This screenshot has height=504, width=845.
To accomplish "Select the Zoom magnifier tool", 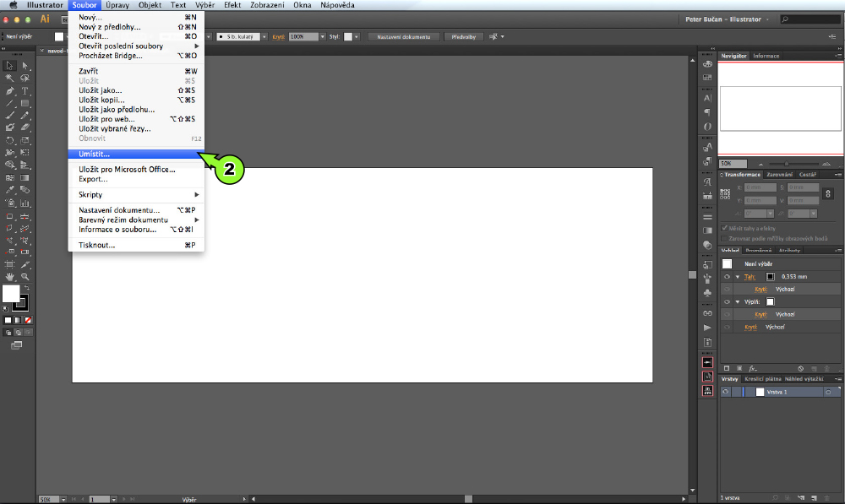I will (x=25, y=277).
